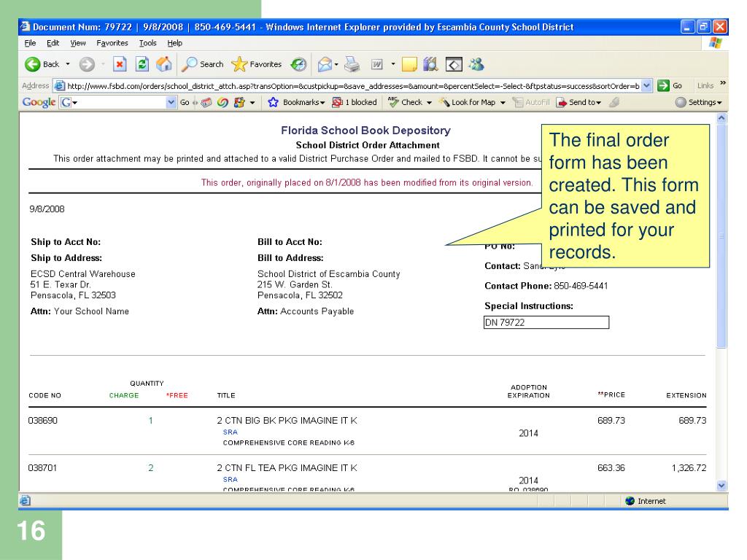The height and width of the screenshot is (560, 747).
Task: Click the Google toolbar Go button
Action: 185,102
